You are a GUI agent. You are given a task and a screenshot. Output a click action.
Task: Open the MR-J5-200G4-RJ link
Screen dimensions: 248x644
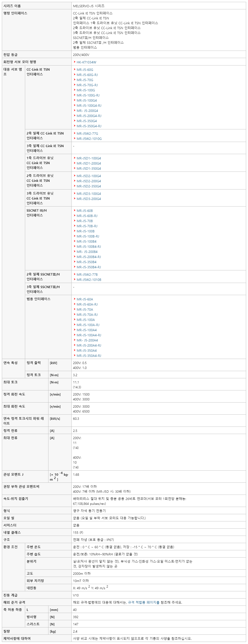[89, 116]
